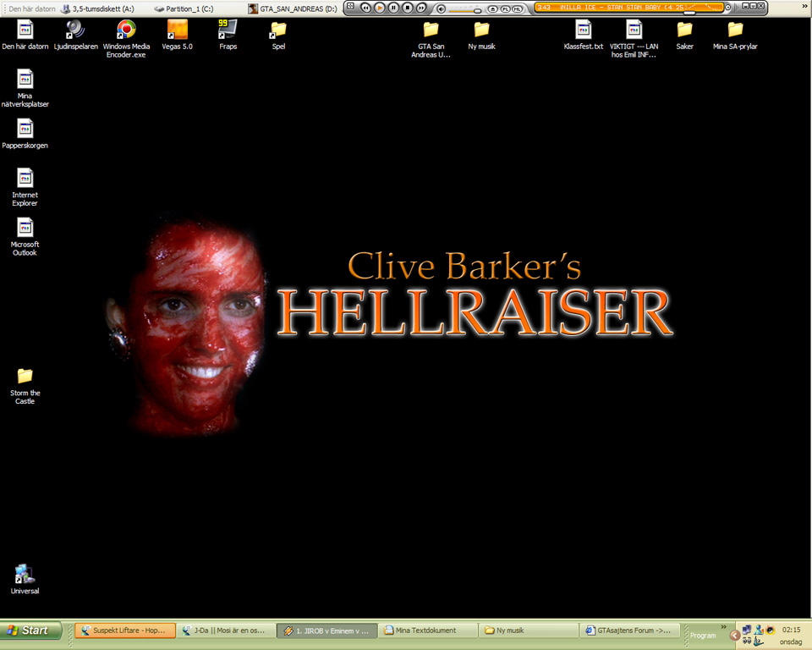The height and width of the screenshot is (650, 812).
Task: Click the Fraps shortcut icon
Action: (228, 35)
